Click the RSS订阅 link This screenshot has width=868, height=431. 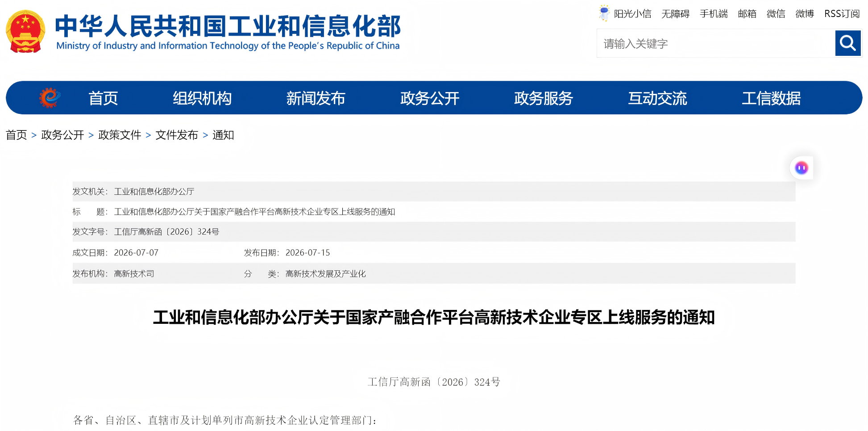[x=842, y=14]
